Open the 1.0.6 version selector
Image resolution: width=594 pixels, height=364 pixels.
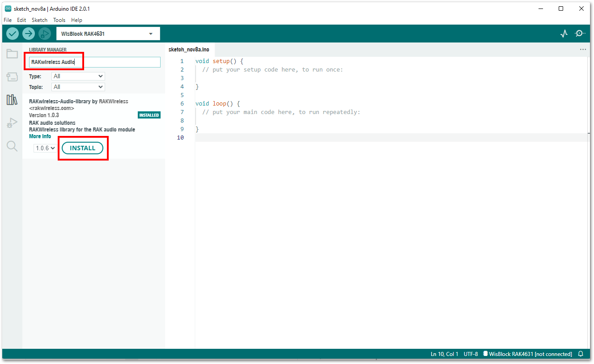coord(45,148)
